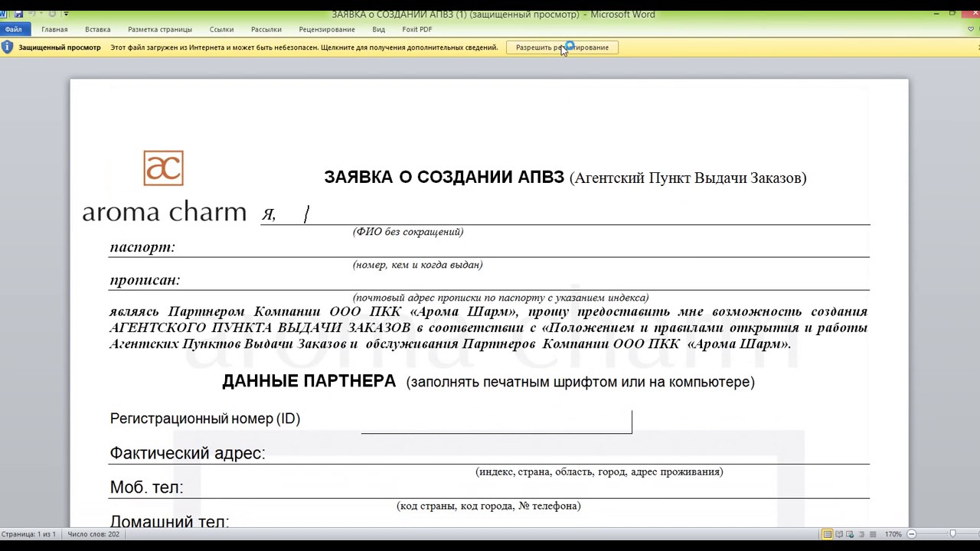
Task: Click the Save icon in Quick Access Toolbar
Action: click(x=18, y=14)
